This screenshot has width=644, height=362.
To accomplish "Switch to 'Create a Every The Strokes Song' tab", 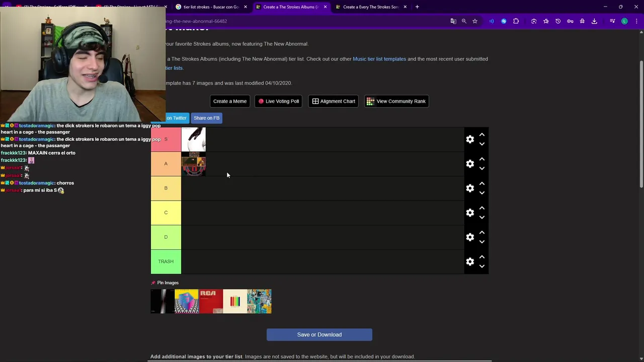I will (371, 7).
